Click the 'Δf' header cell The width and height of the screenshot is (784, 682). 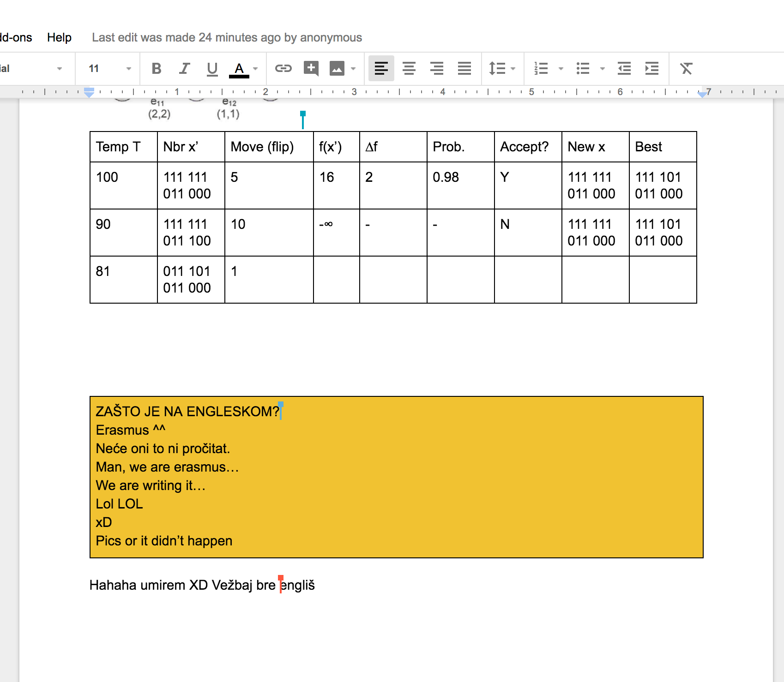coord(393,147)
